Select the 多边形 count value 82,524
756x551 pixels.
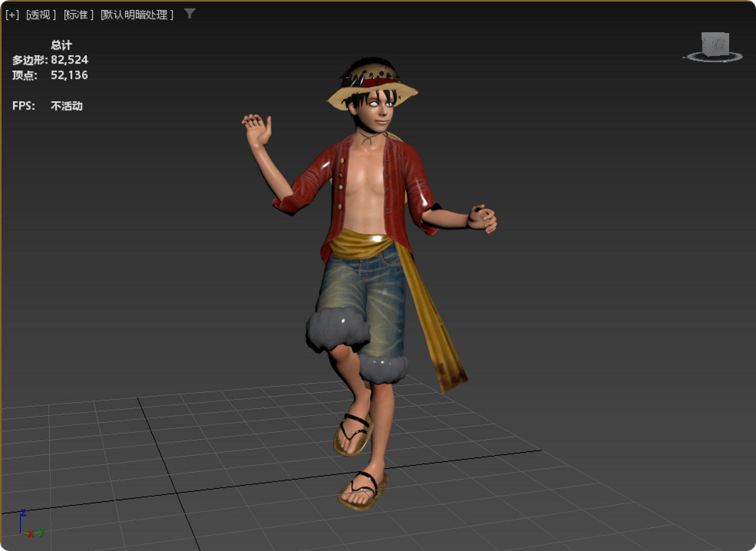69,60
